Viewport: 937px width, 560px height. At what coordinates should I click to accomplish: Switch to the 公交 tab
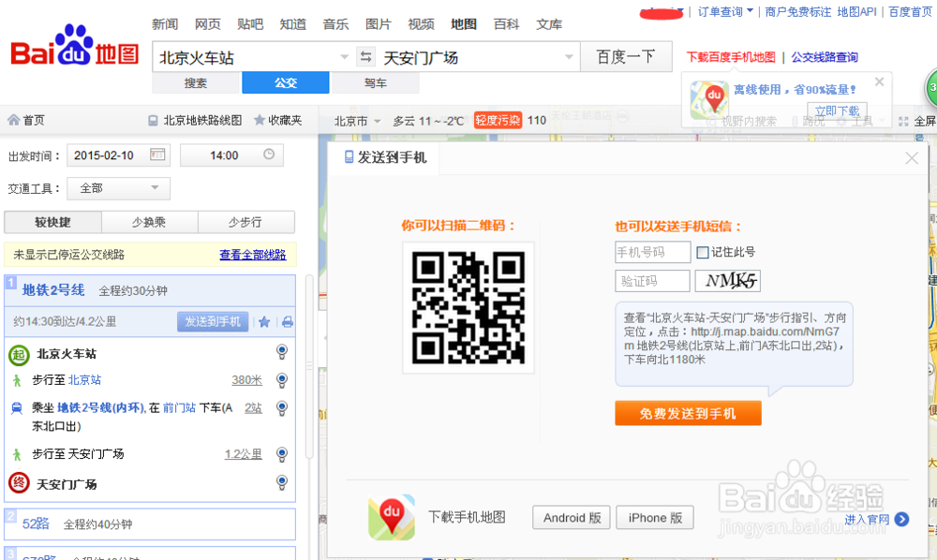[x=286, y=83]
